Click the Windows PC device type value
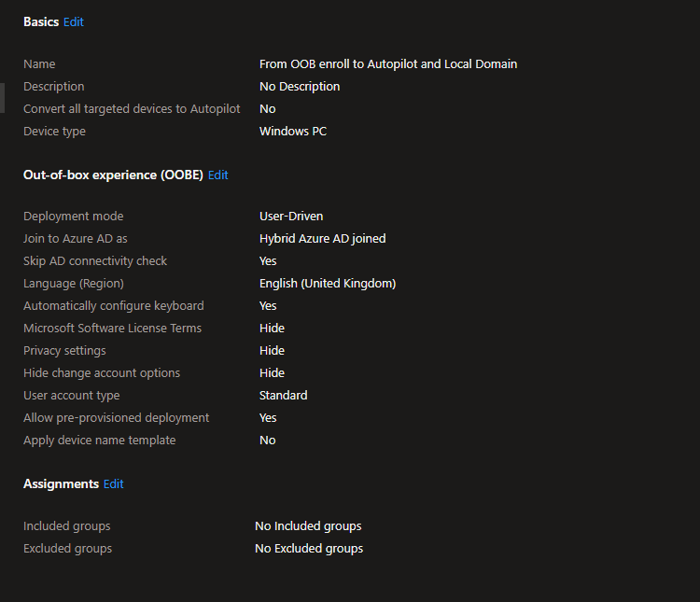The image size is (700, 602). 293,132
